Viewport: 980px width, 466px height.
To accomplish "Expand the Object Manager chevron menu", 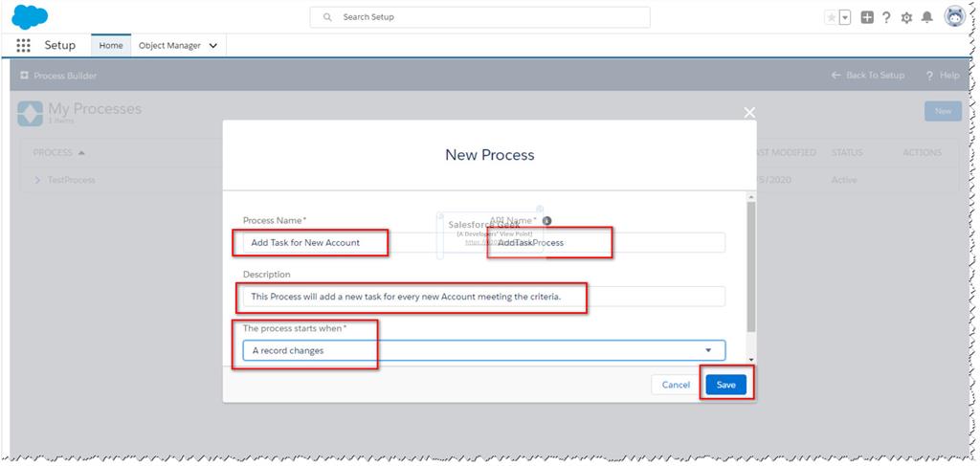I will pyautogui.click(x=213, y=46).
